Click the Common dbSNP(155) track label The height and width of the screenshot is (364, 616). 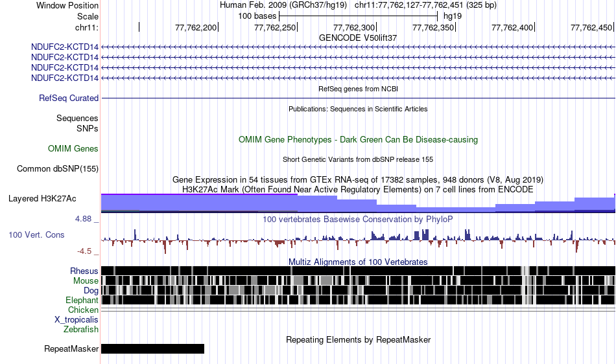[x=58, y=168]
